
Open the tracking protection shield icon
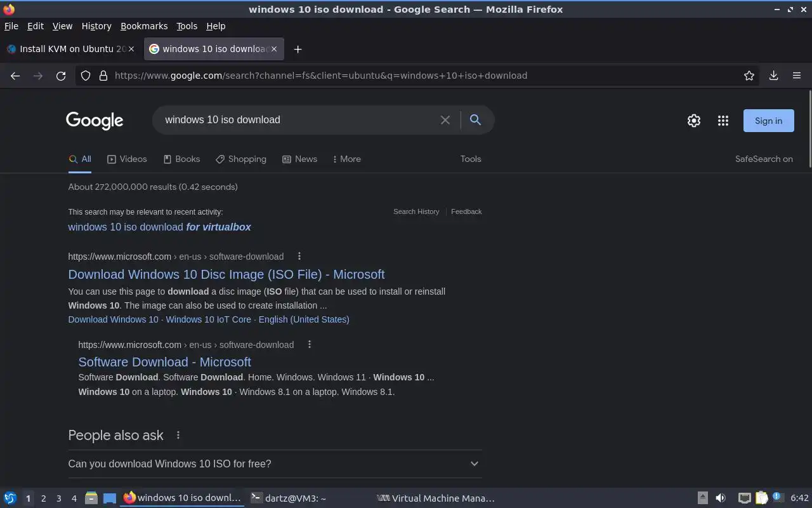click(86, 76)
